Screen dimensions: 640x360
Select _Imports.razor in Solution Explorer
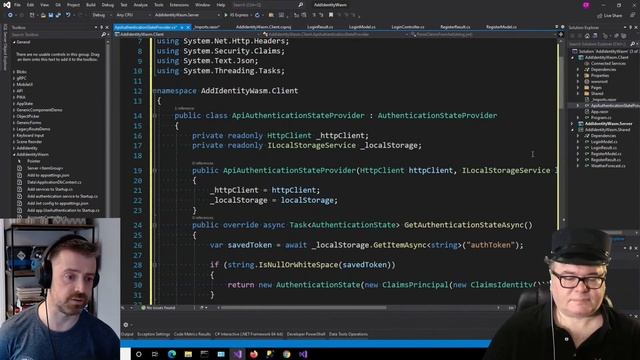603,100
